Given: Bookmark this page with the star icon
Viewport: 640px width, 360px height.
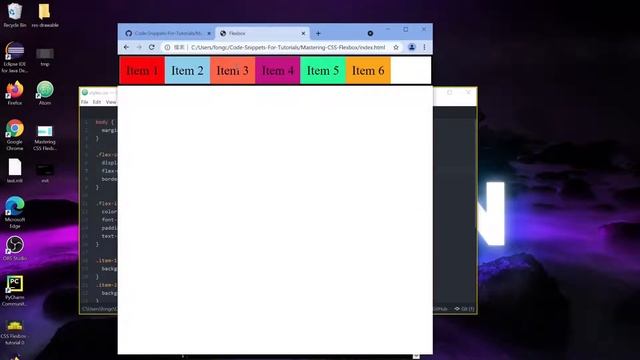Looking at the screenshot, I should (396, 47).
